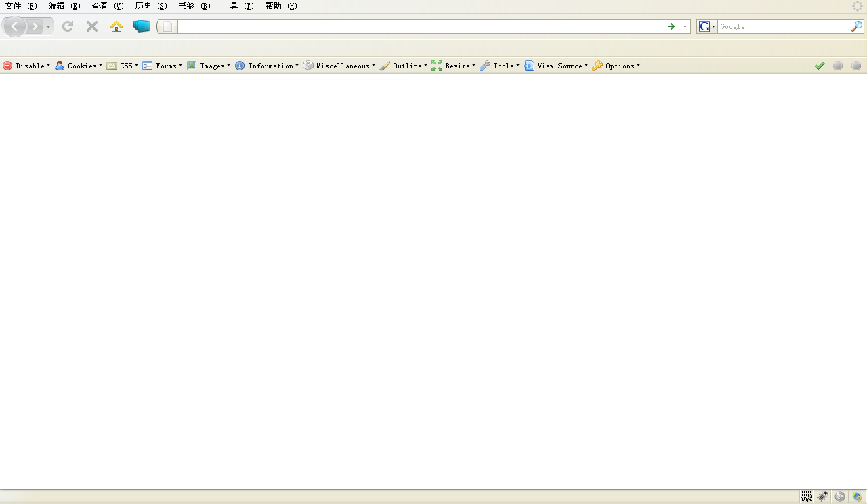The image size is (867, 504).
Task: Open the search engine selector dropdown
Action: 707,26
